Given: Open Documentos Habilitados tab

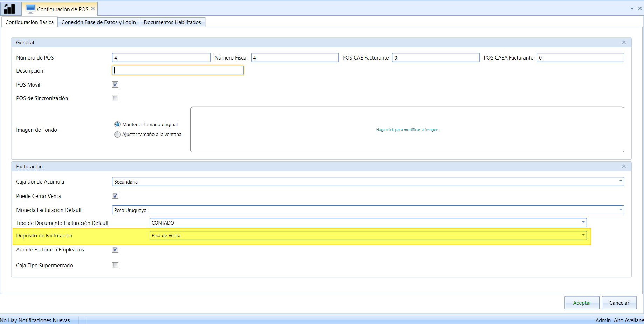Looking at the screenshot, I should click(172, 22).
